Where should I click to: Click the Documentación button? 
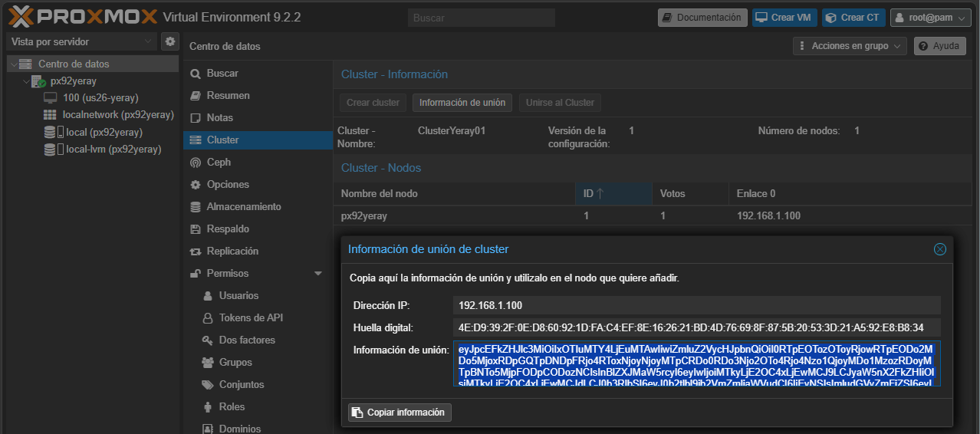click(702, 18)
